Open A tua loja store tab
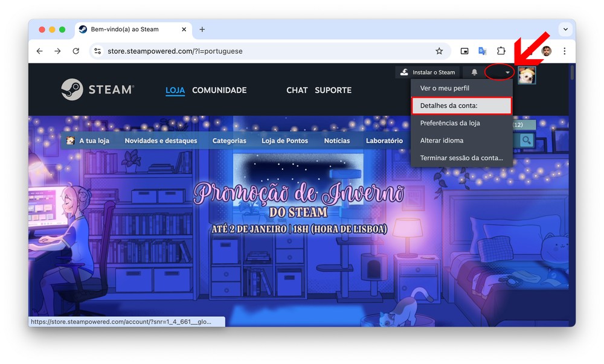 point(94,141)
